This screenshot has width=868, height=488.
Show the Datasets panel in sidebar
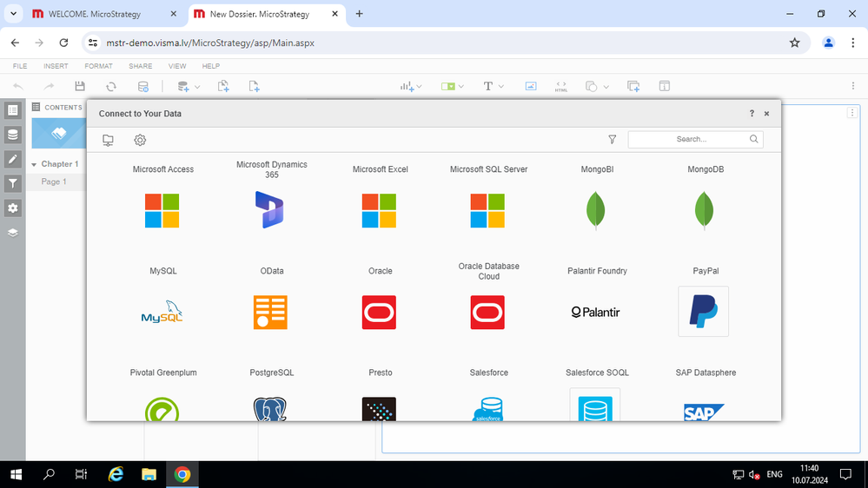point(13,135)
